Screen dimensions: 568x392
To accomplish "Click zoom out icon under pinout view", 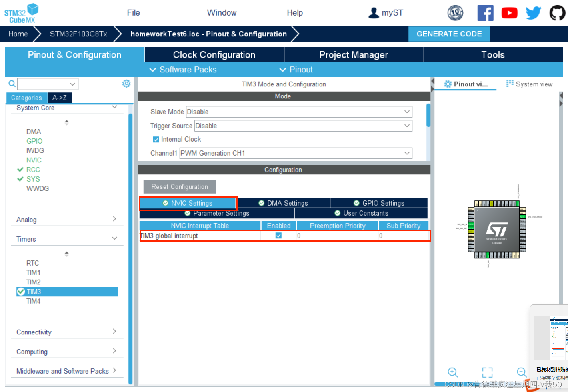I will [x=522, y=372].
